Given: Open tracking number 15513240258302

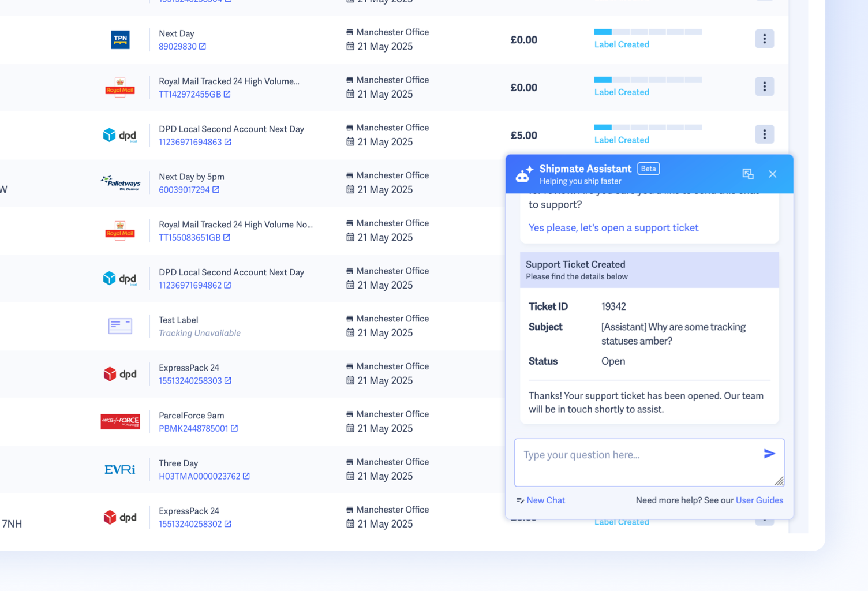Looking at the screenshot, I should click(x=190, y=524).
